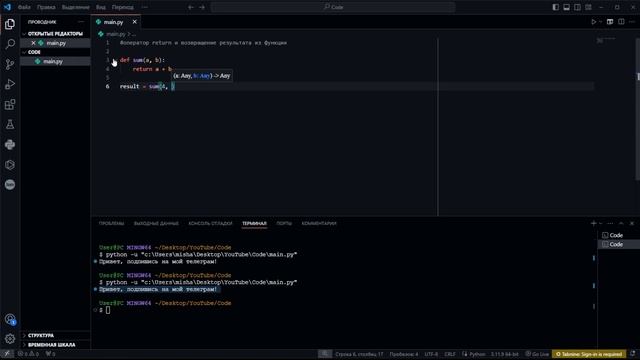Click the CRLF line ending indicator
Image resolution: width=640 pixels, height=360 pixels.
coord(450,354)
